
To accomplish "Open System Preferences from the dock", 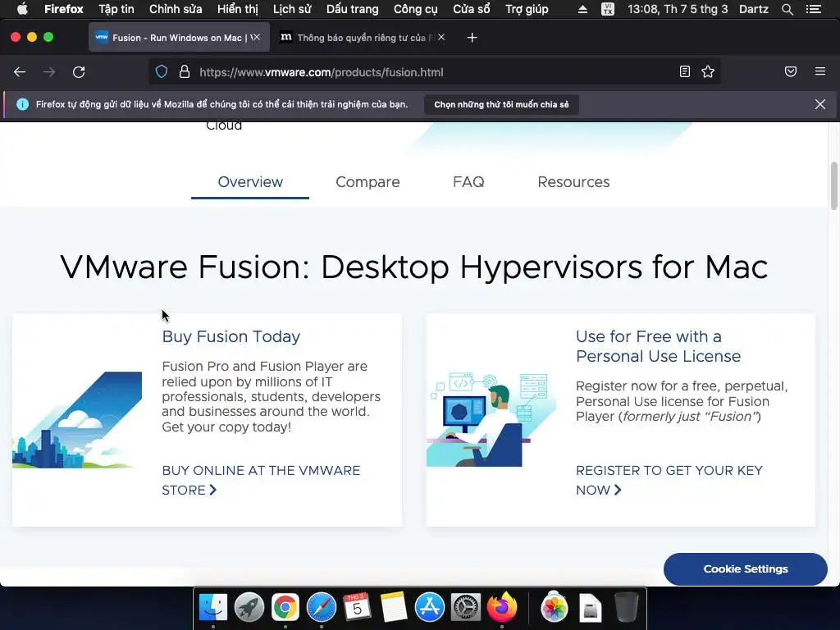I will point(466,608).
